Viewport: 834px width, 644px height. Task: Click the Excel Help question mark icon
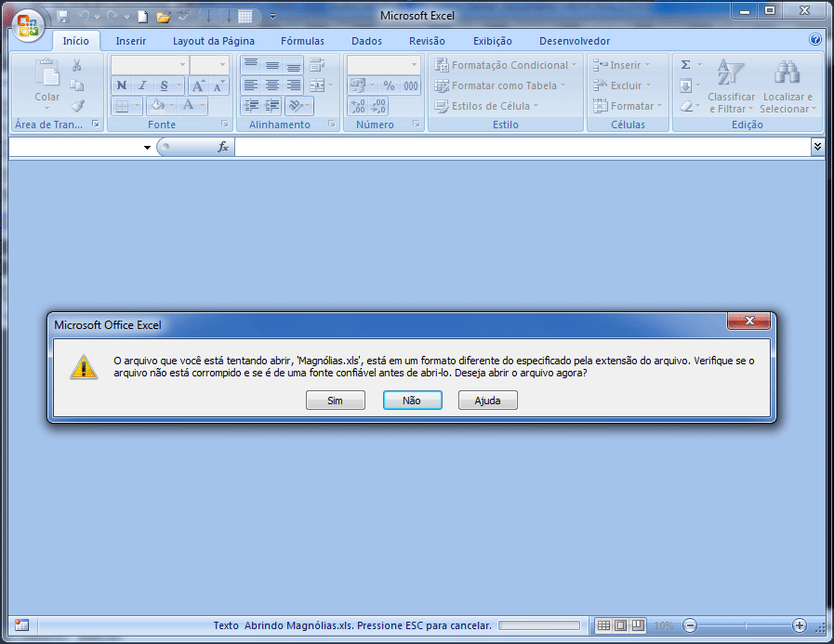point(815,40)
